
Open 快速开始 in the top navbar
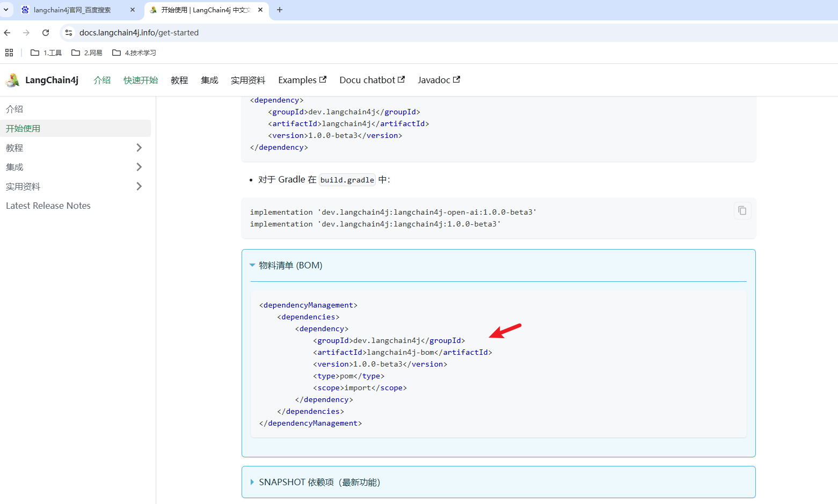click(x=141, y=80)
